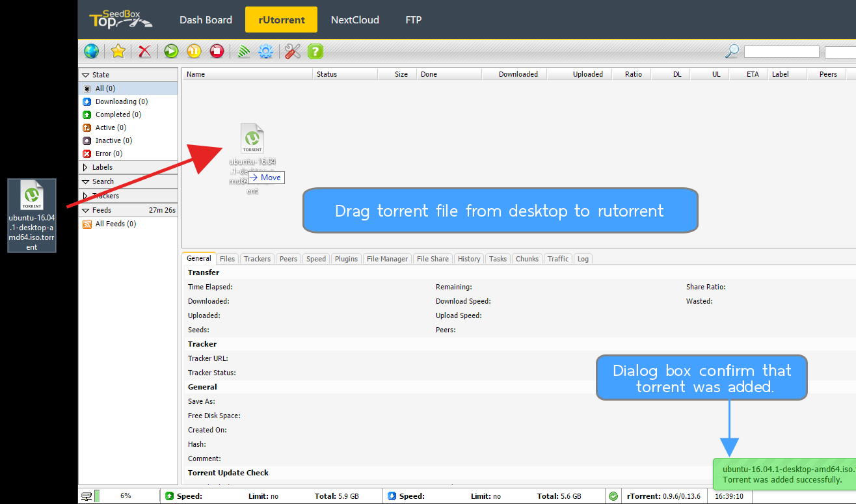
Task: Click the red X Remove icon
Action: (145, 51)
